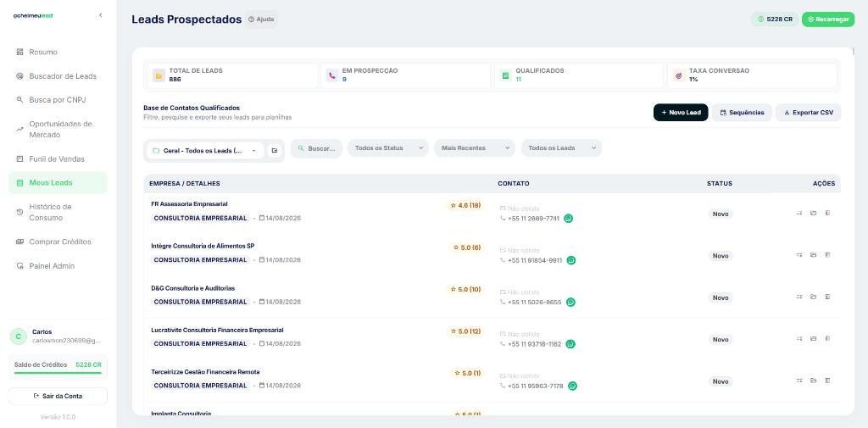Open Histórico de Consumo in the sidebar
Screen dimensions: 868x428
[x=58, y=212]
